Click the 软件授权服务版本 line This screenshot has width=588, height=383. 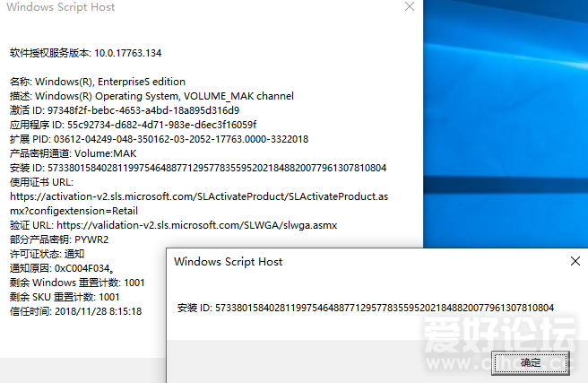(x=85, y=53)
